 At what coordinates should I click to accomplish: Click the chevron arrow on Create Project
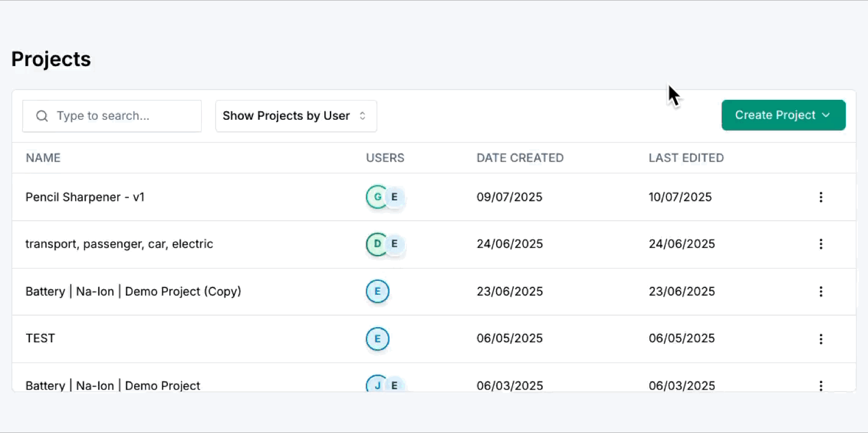(826, 115)
